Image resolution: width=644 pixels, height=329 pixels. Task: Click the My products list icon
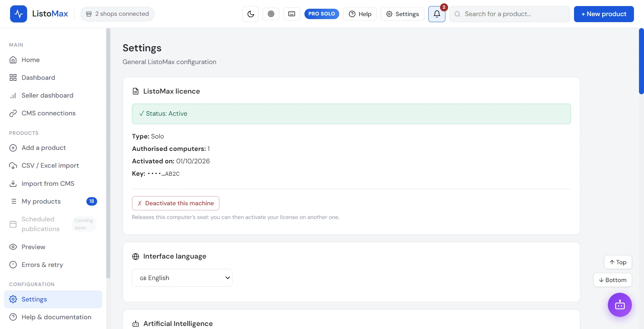[x=14, y=201]
